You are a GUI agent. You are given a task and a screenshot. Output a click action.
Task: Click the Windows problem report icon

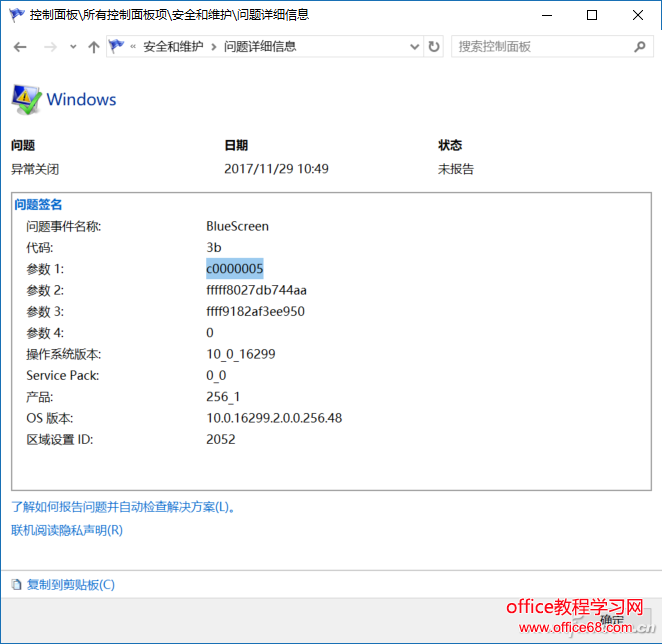click(27, 100)
